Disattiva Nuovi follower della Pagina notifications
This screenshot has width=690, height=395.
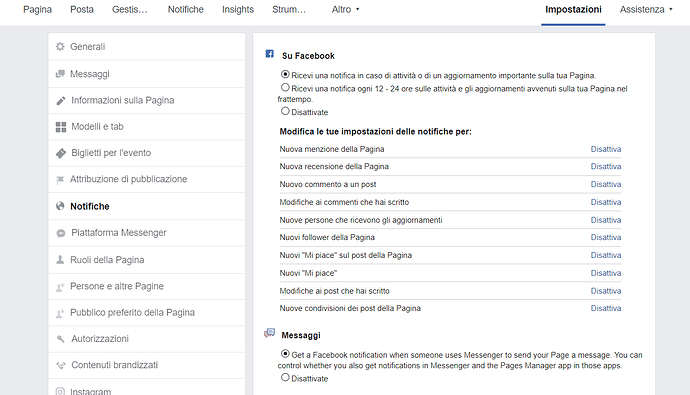pos(606,238)
